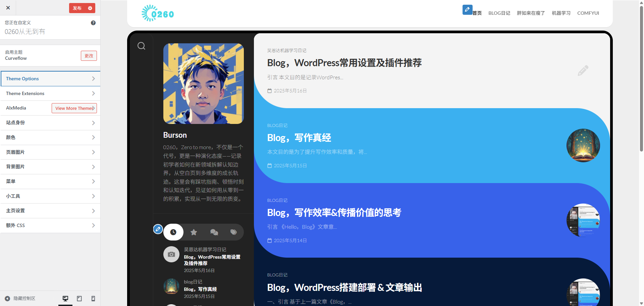Select the comments speech bubbles tab
Screen dimensions: 644x306
(x=214, y=232)
